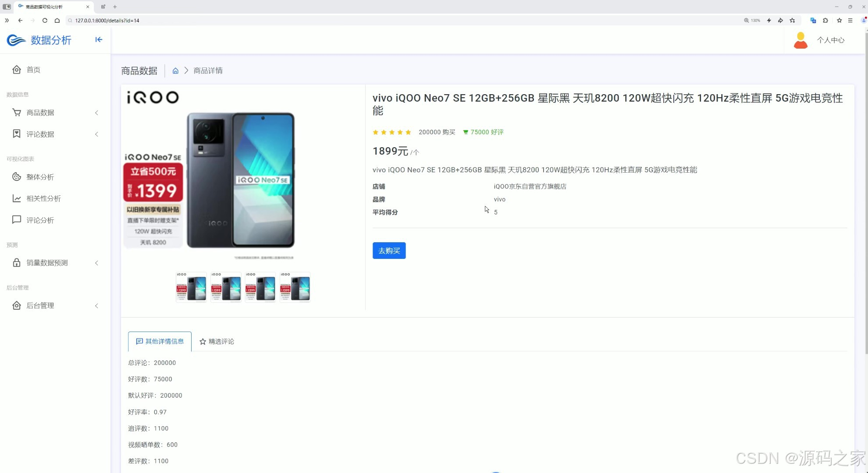The height and width of the screenshot is (473, 868).
Task: Click the 去购买 button
Action: (x=389, y=251)
